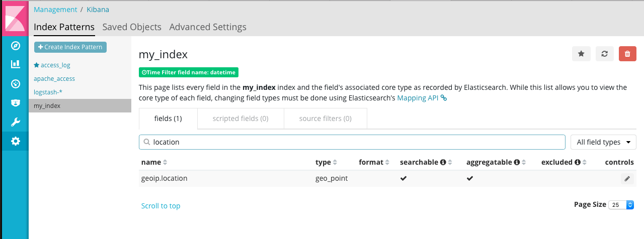Open the source filters (0) tab
The height and width of the screenshot is (239, 644).
(325, 119)
